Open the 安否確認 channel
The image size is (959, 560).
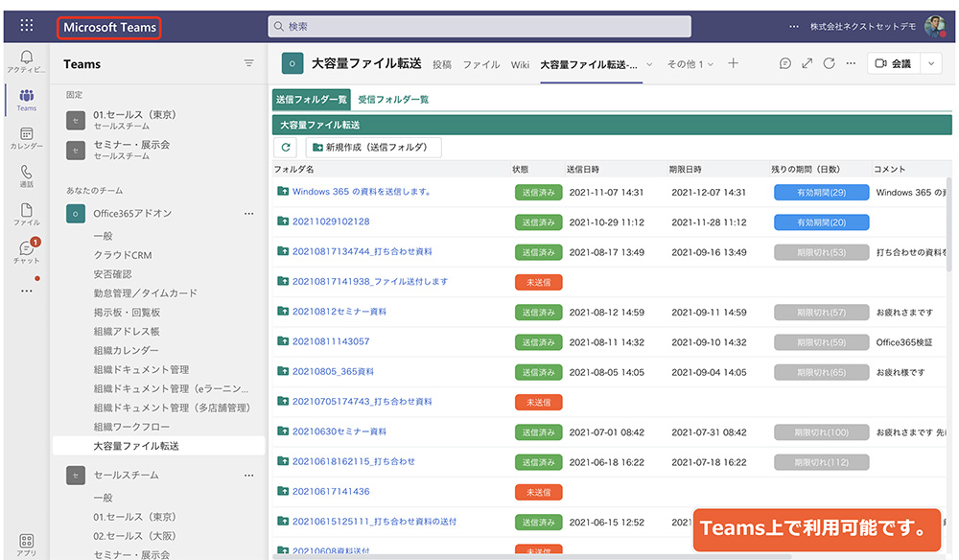tap(112, 274)
